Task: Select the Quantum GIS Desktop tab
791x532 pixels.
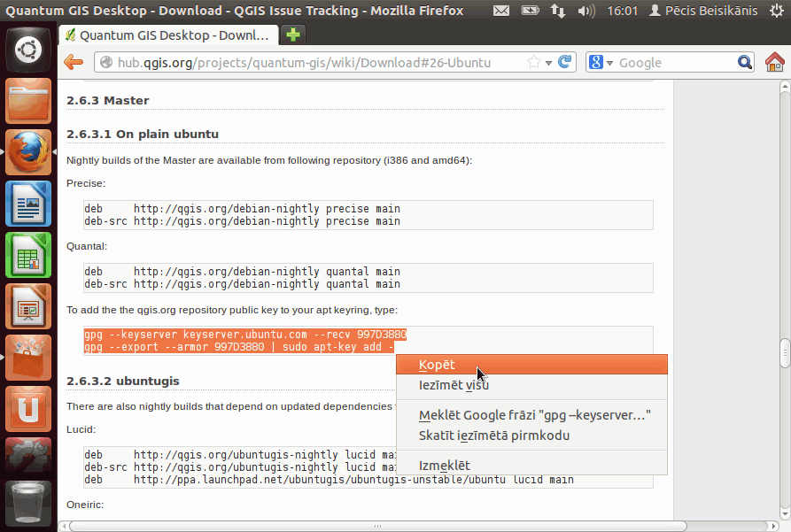Action: [x=168, y=35]
